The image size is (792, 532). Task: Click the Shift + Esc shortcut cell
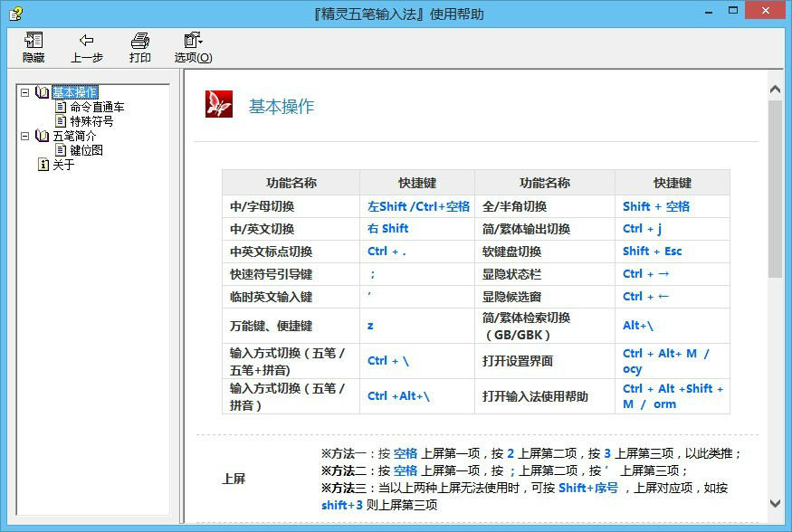pos(673,252)
